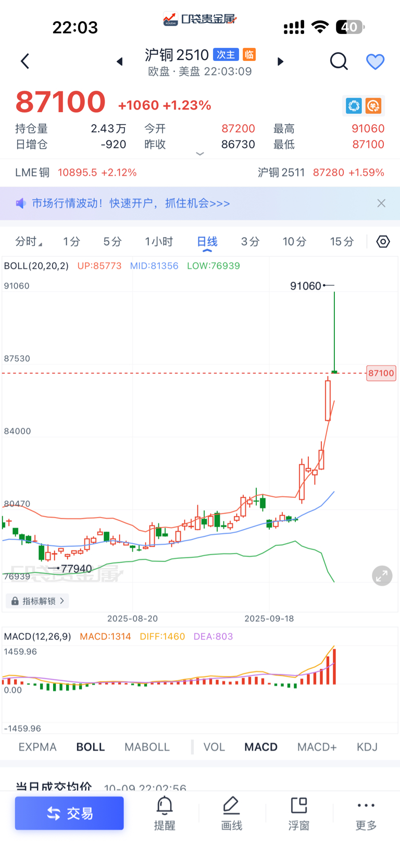The image size is (400, 868).
Task: Enable the KDJ indicator
Action: point(367,747)
